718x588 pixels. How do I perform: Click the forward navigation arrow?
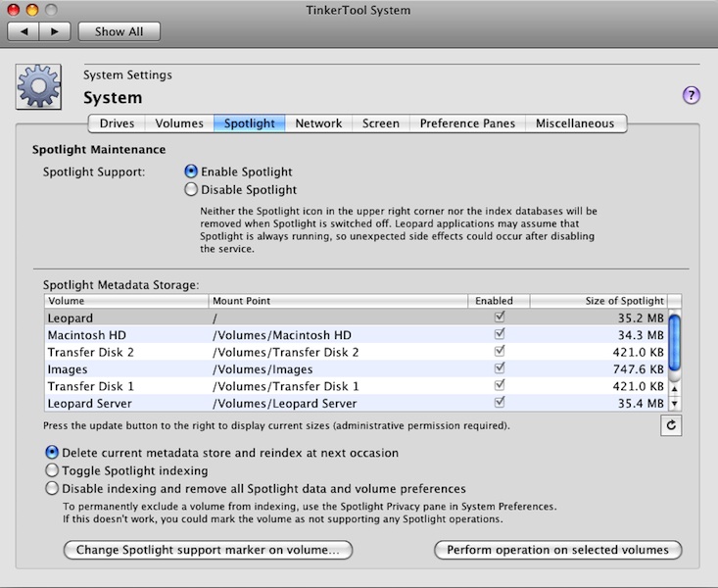click(54, 31)
